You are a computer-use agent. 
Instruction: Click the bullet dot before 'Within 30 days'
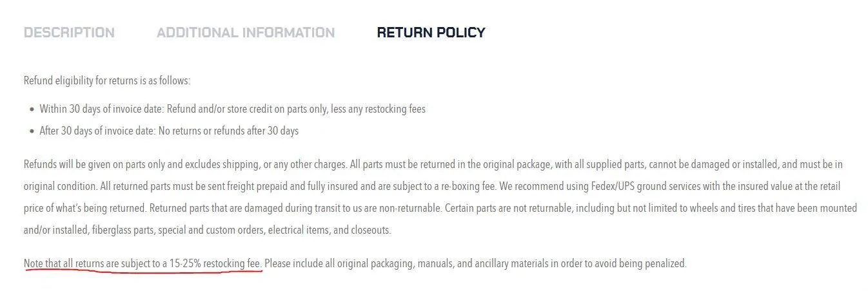coord(32,109)
